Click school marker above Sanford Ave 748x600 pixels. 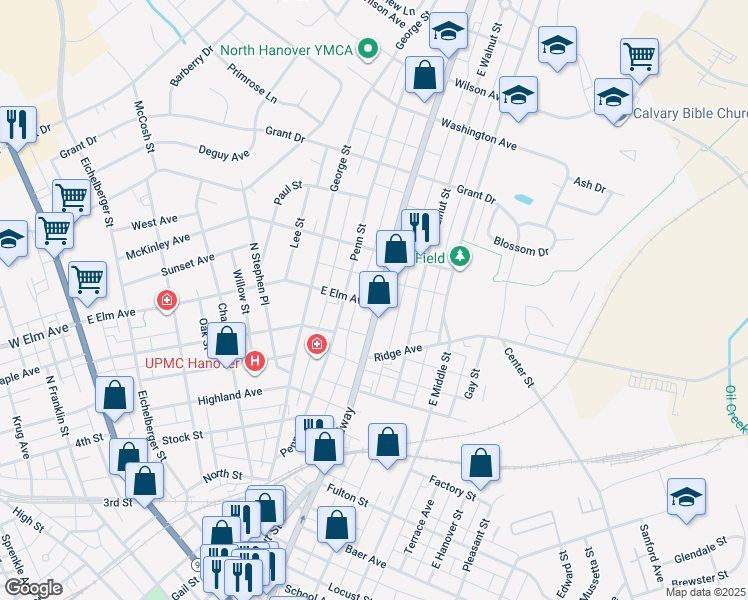(686, 499)
